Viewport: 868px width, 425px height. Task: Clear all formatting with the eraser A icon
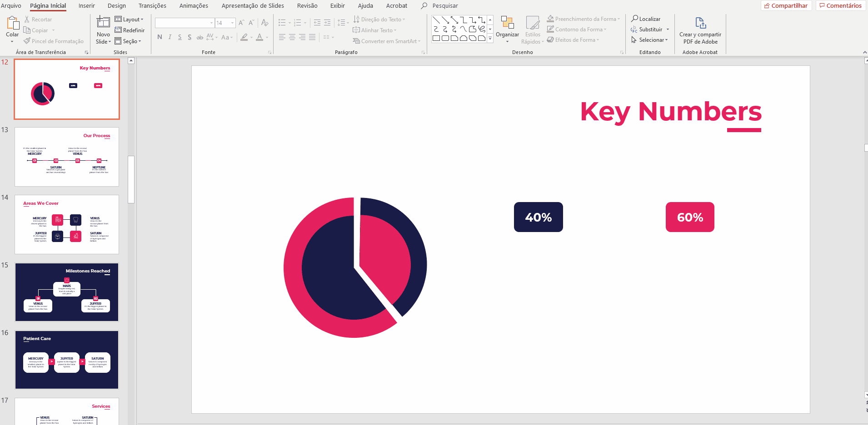click(265, 23)
